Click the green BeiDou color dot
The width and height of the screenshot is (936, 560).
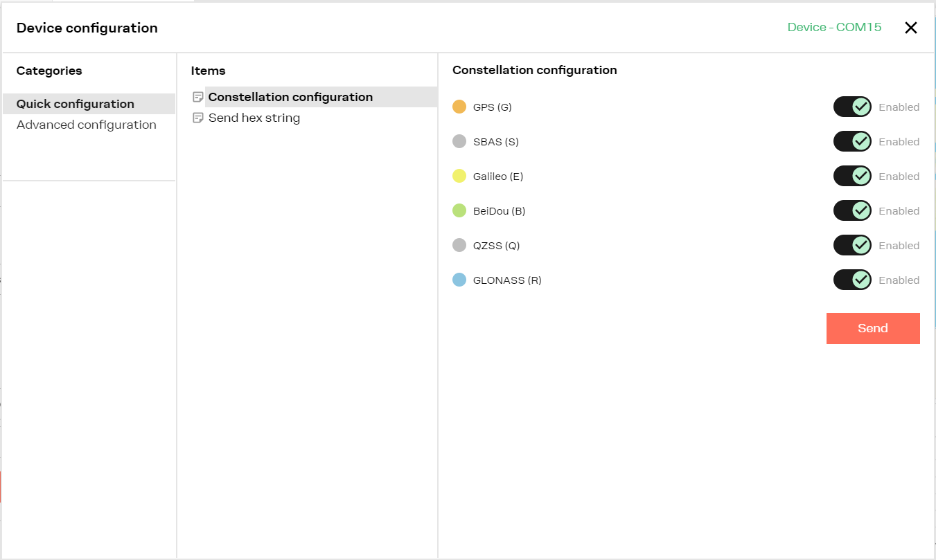tap(459, 210)
